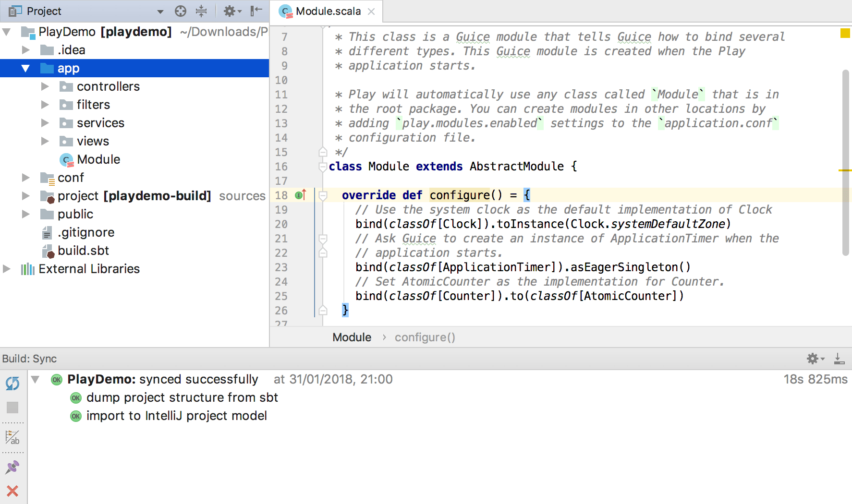Expand the project [playdemo-build] node

point(26,196)
